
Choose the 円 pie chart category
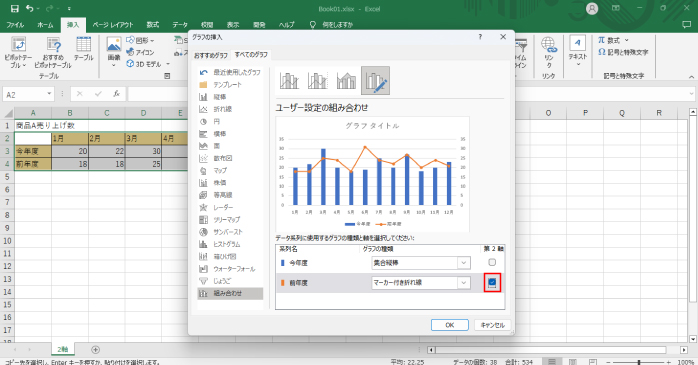[x=230, y=122]
